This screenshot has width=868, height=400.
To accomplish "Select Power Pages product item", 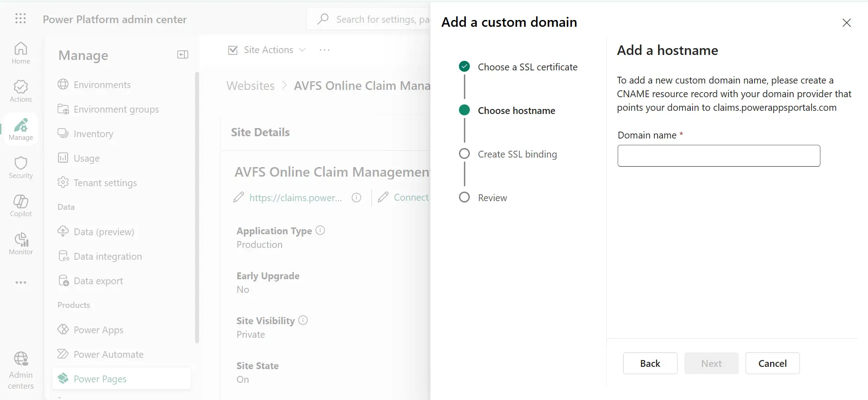I will (121, 379).
